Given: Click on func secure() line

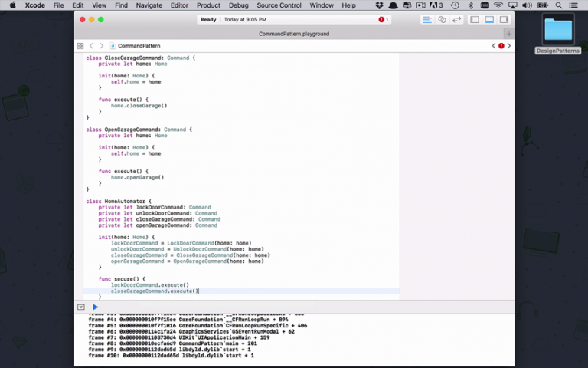Looking at the screenshot, I should [122, 279].
